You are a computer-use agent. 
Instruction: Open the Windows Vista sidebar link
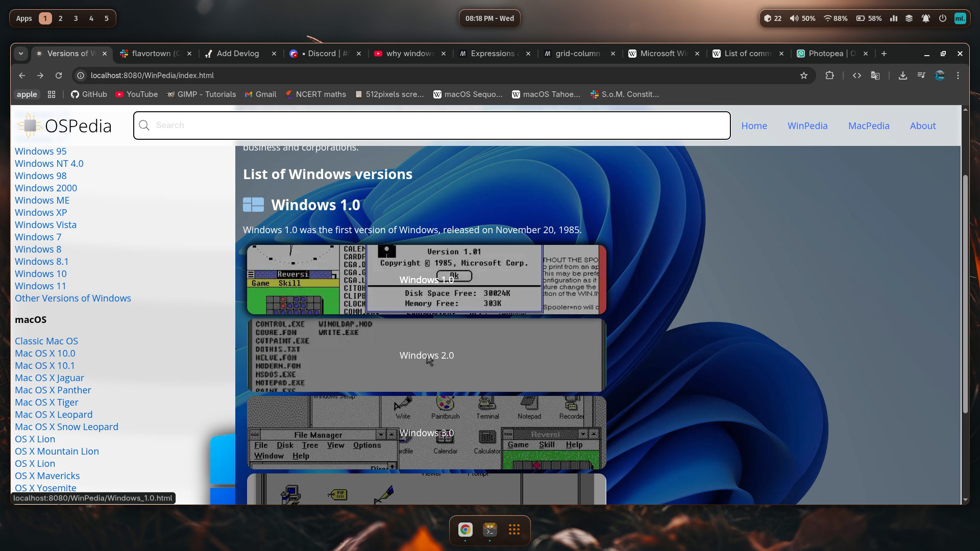tap(45, 224)
